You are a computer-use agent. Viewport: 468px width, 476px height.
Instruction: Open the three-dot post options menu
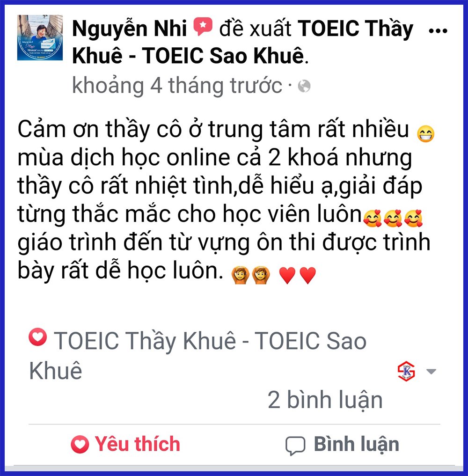tap(438, 31)
